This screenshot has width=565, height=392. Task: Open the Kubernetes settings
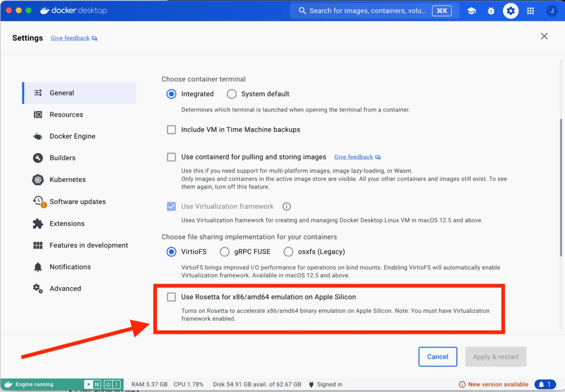[x=79, y=180]
